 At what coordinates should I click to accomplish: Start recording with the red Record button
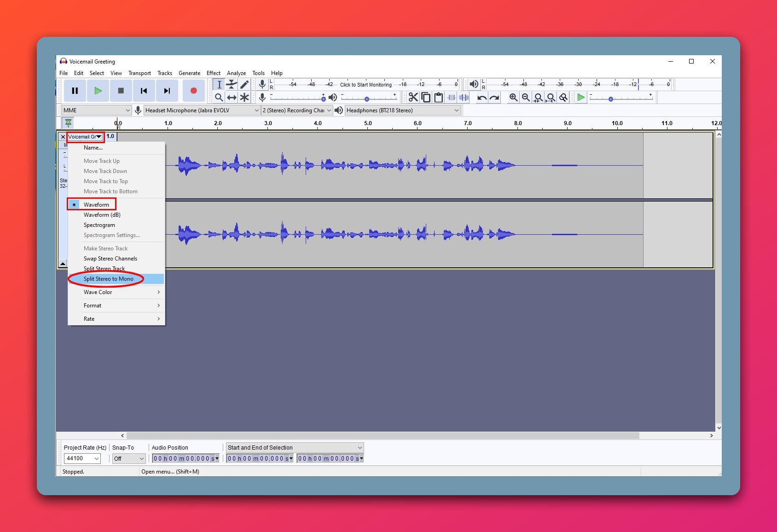point(193,91)
